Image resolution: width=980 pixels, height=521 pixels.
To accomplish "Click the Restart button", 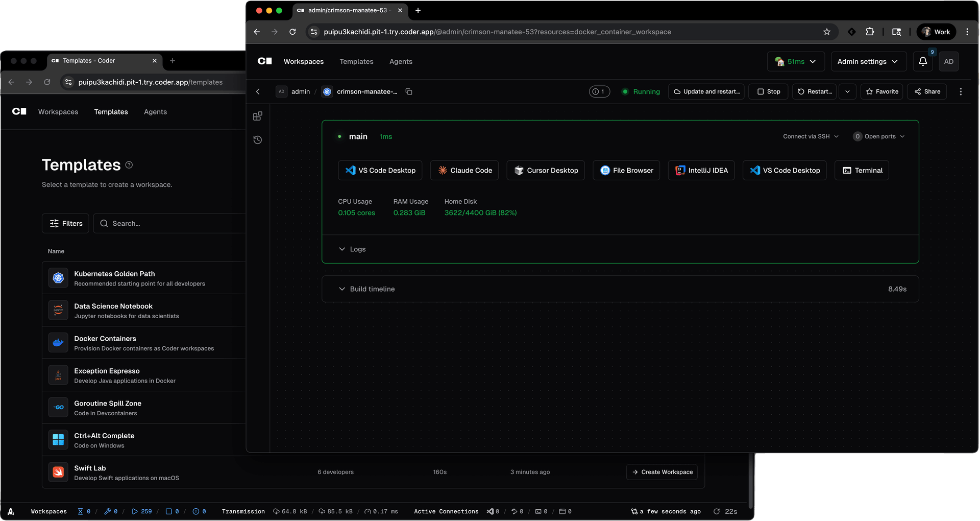I will [815, 91].
